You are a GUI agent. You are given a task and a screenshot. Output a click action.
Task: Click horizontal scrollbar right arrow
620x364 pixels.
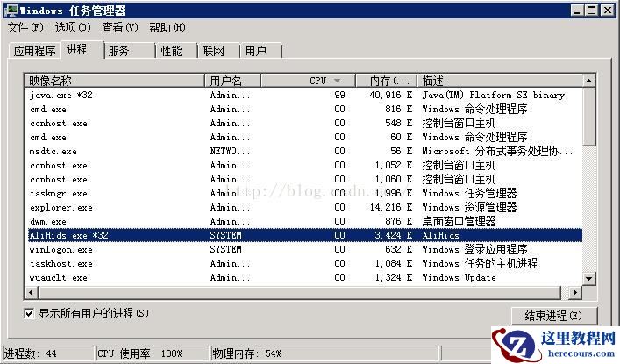pyautogui.click(x=575, y=292)
